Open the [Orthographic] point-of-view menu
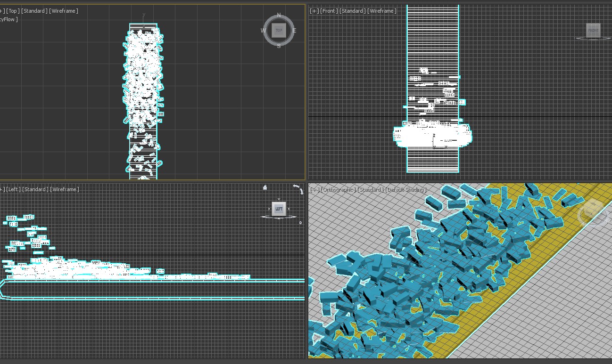The image size is (612, 364). coord(338,189)
